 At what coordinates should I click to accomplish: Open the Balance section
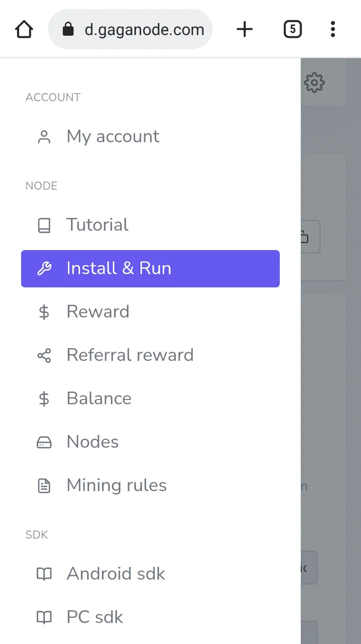(x=151, y=398)
